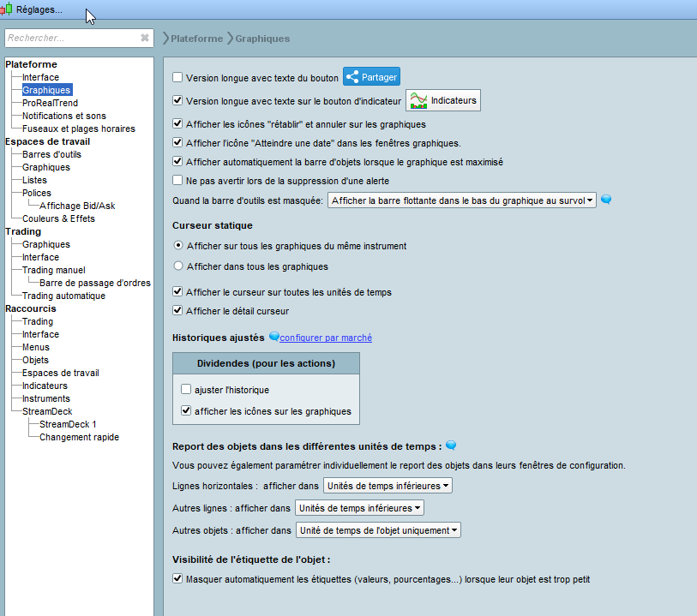The height and width of the screenshot is (616, 697).
Task: Enable ajuster l'historique for dividends
Action: point(186,390)
